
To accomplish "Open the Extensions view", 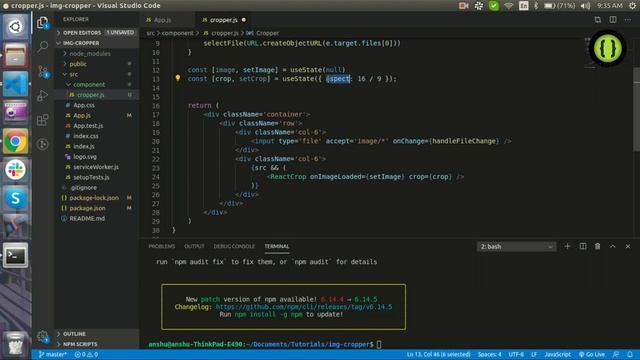I will pyautogui.click(x=42, y=120).
